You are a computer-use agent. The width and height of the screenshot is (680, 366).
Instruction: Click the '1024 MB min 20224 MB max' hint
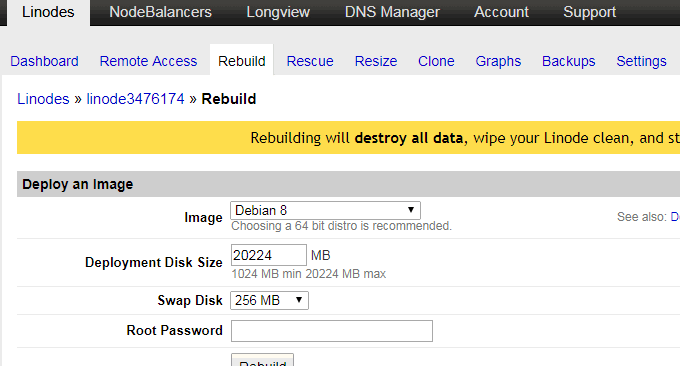coord(309,274)
